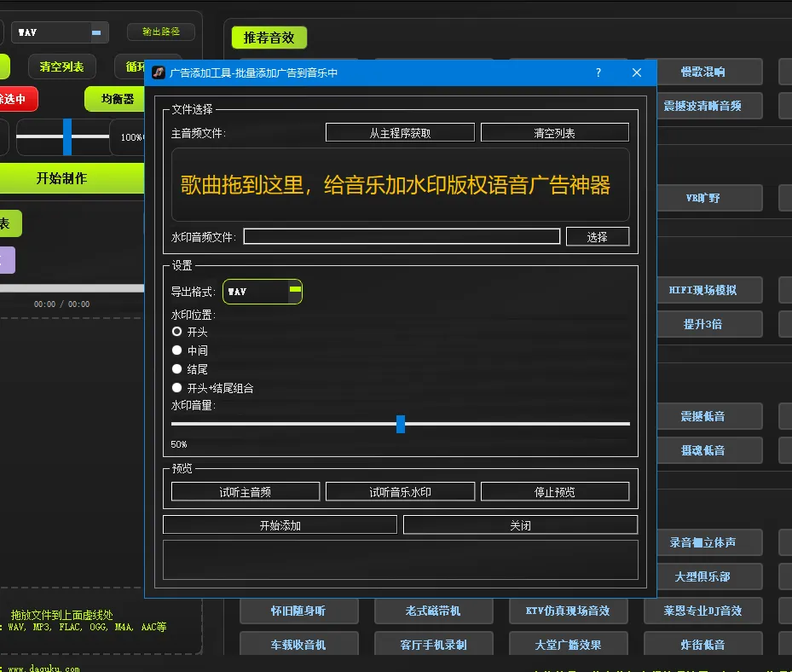
Task: Apply 莱恩专业DJ音效 effect
Action: (x=703, y=611)
